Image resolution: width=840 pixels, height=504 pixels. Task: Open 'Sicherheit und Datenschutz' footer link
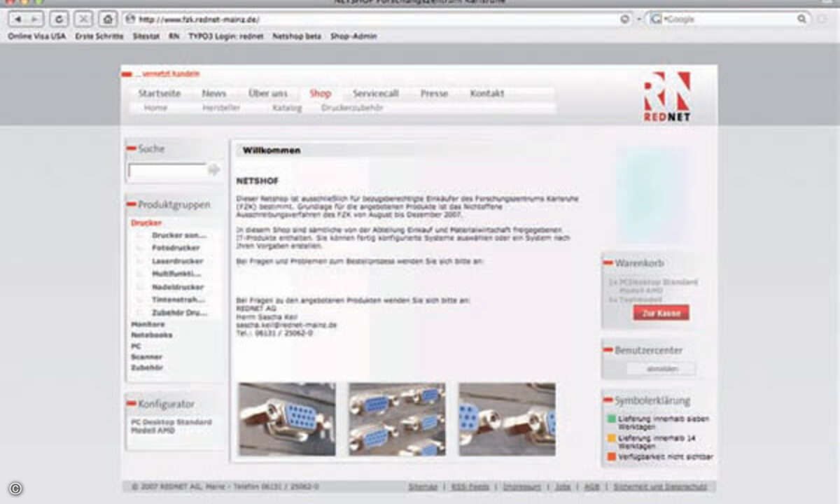(660, 486)
